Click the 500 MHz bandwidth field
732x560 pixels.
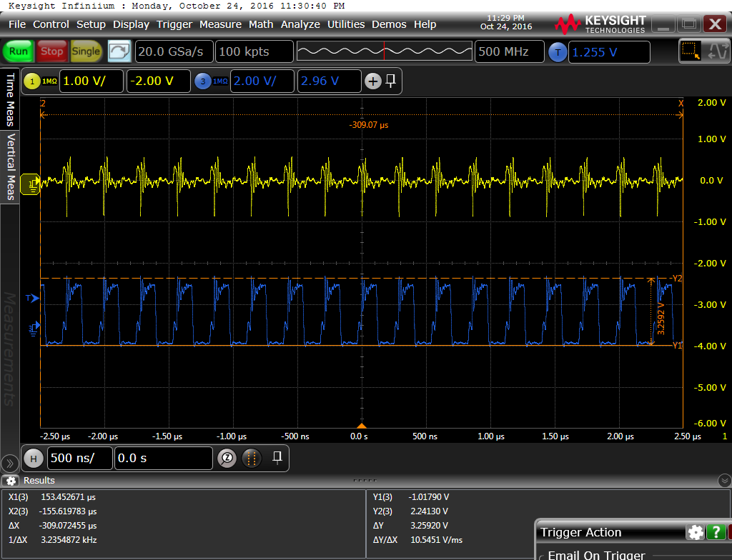(509, 51)
